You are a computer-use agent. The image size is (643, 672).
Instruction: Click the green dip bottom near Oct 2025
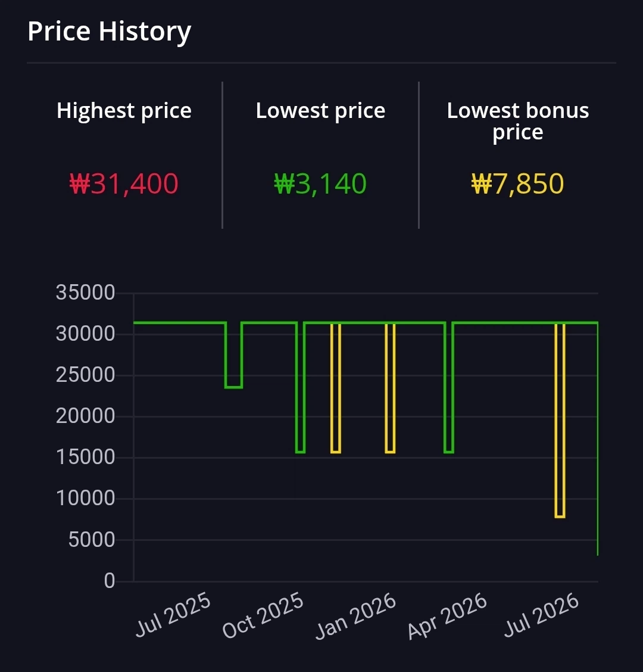pyautogui.click(x=301, y=452)
